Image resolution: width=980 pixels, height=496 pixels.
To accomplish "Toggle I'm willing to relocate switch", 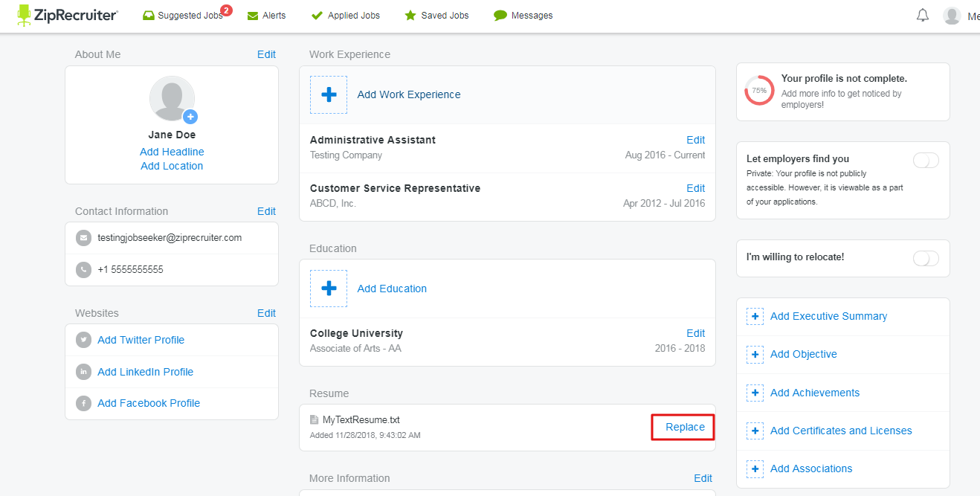I will tap(926, 258).
